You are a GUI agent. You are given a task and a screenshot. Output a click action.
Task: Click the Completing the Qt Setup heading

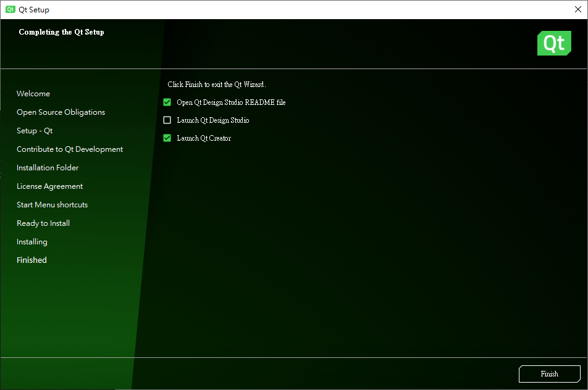(62, 32)
